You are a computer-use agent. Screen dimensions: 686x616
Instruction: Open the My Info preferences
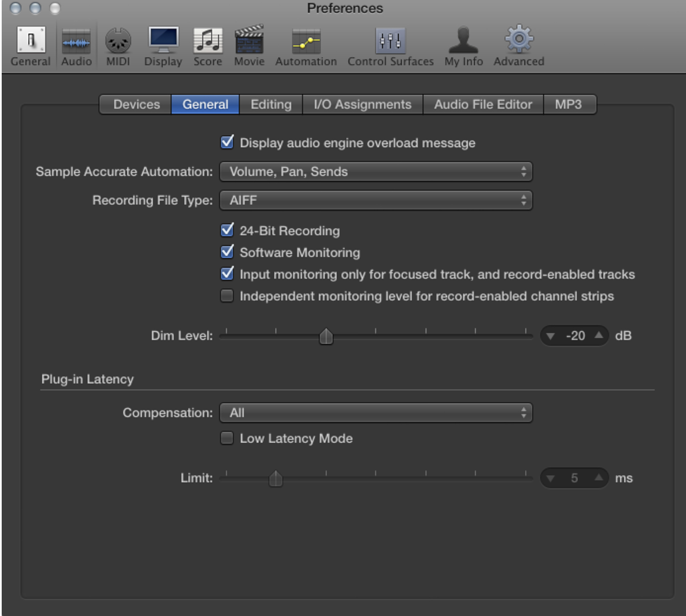463,46
